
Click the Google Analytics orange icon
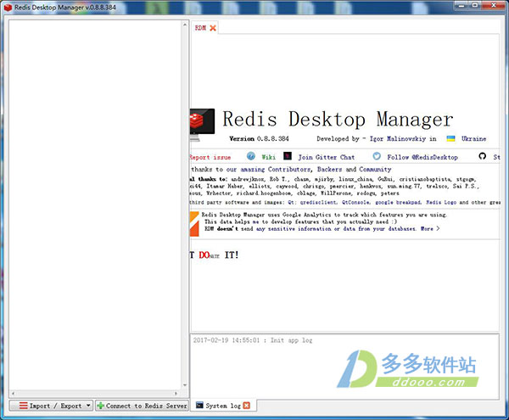[194, 224]
